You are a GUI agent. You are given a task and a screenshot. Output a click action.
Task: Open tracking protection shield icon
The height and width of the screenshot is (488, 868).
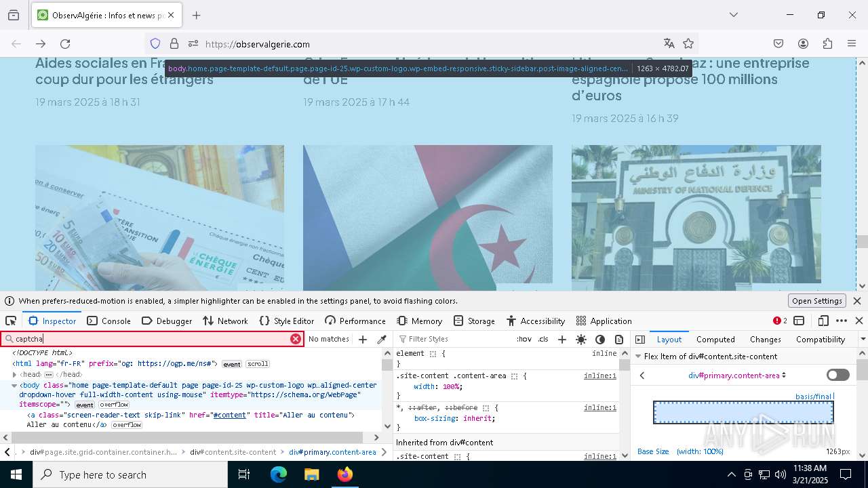155,43
